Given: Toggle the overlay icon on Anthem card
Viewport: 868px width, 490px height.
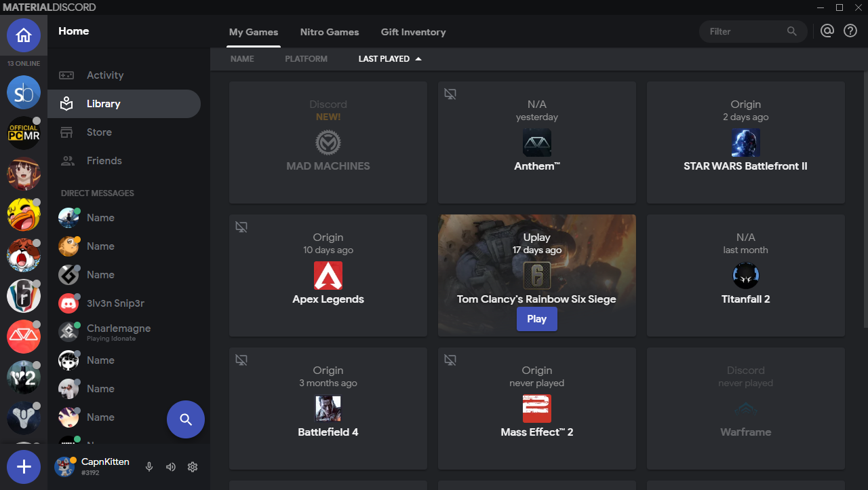Looking at the screenshot, I should (x=450, y=94).
